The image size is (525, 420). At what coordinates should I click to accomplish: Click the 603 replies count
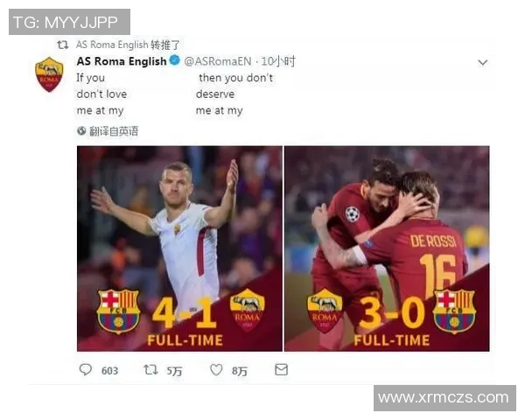coord(109,371)
